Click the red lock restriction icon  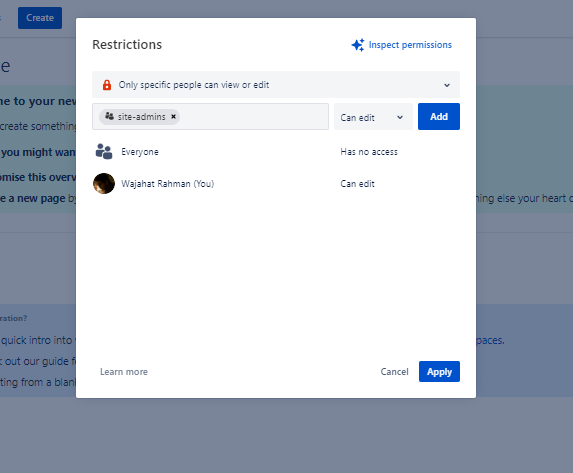[x=107, y=85]
